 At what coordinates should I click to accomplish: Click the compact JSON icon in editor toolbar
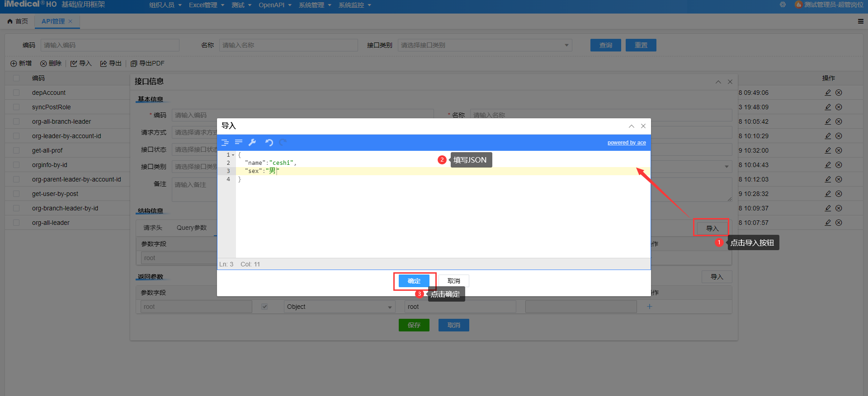(239, 143)
